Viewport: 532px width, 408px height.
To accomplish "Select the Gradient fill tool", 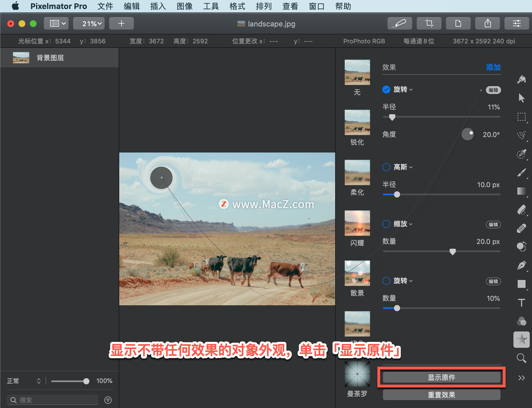I will 521,191.
